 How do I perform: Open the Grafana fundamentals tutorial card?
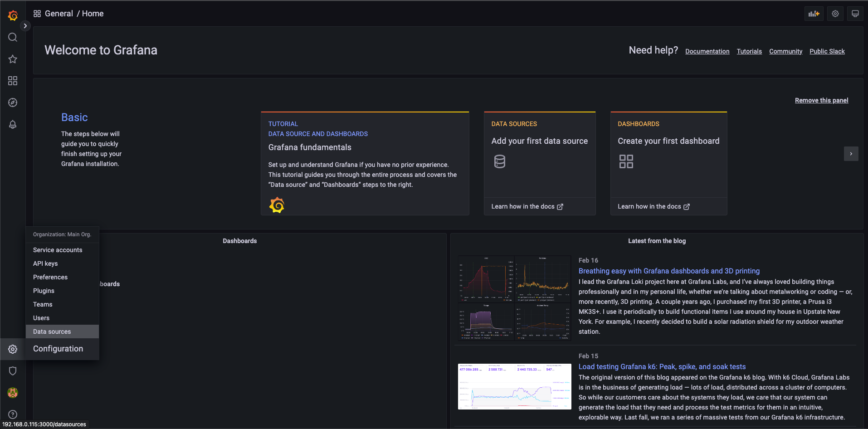tap(365, 163)
